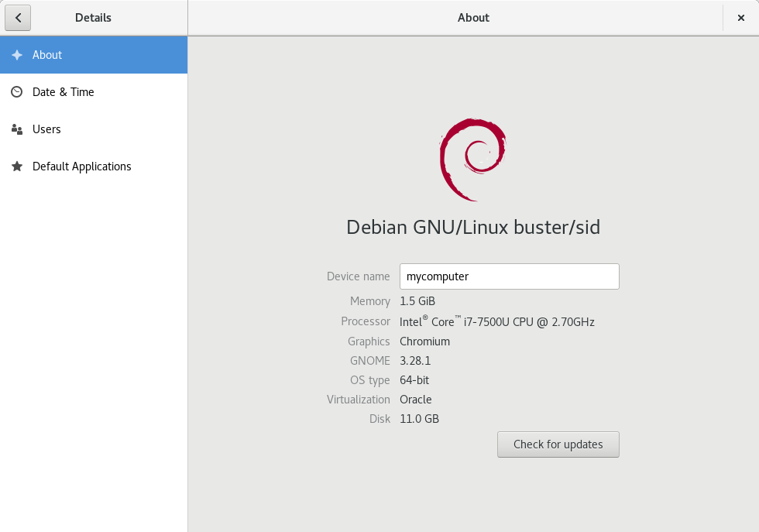The width and height of the screenshot is (759, 532).
Task: Click the Virtualization label
Action: pyautogui.click(x=358, y=400)
